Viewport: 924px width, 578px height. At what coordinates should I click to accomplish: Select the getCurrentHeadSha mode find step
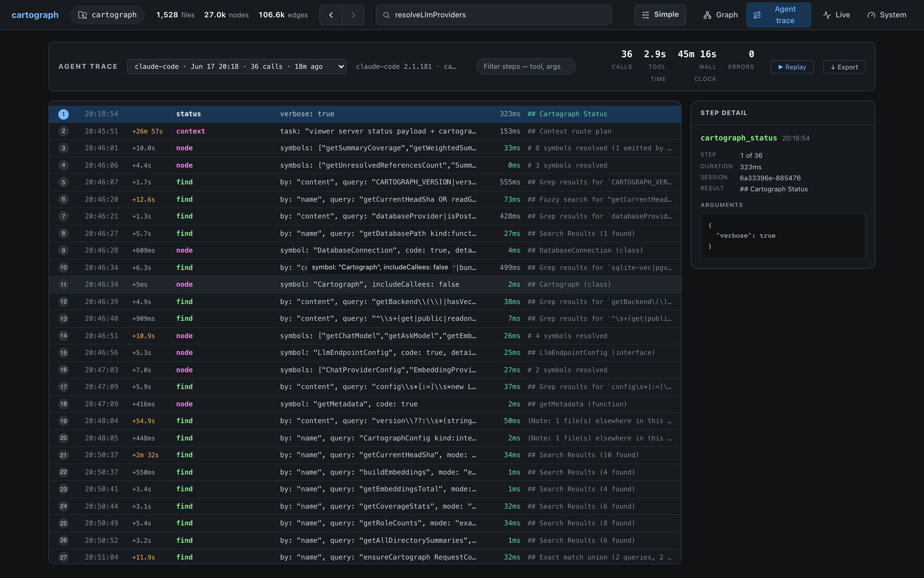pyautogui.click(x=365, y=455)
